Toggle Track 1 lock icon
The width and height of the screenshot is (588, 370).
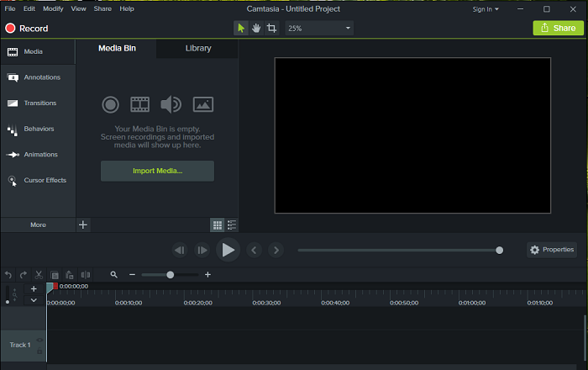point(39,351)
